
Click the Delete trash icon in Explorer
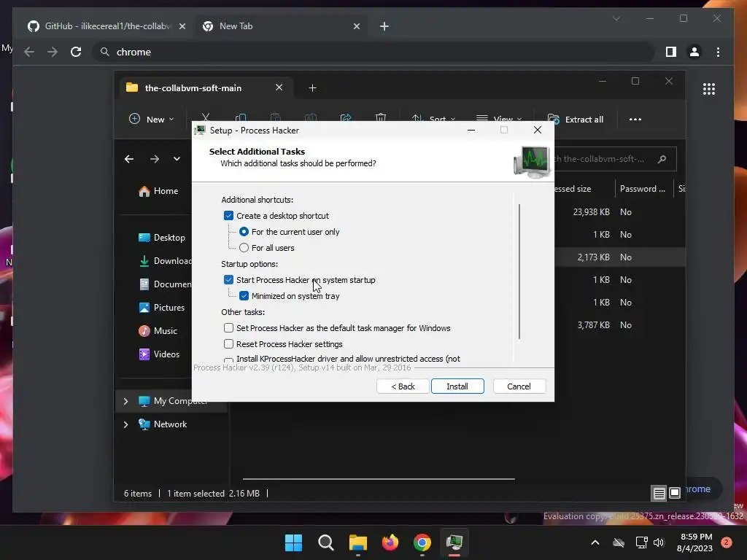(381, 118)
